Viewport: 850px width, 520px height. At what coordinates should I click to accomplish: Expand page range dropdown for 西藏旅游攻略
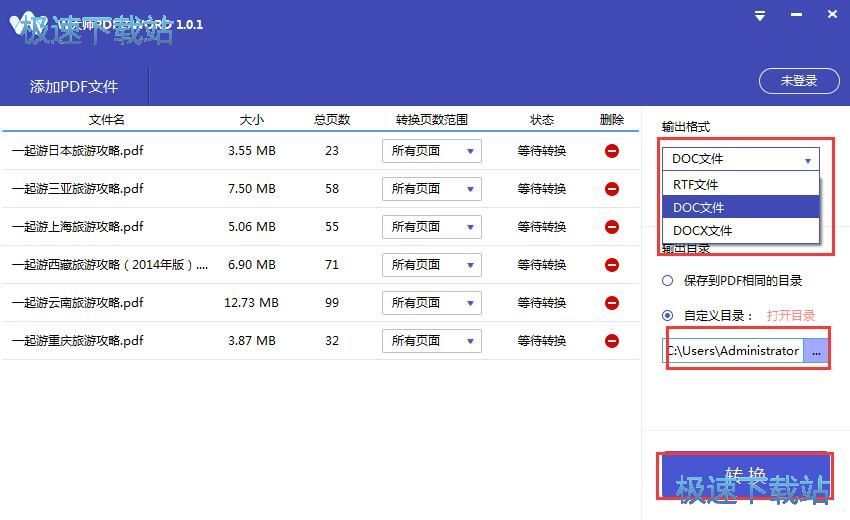click(432, 265)
